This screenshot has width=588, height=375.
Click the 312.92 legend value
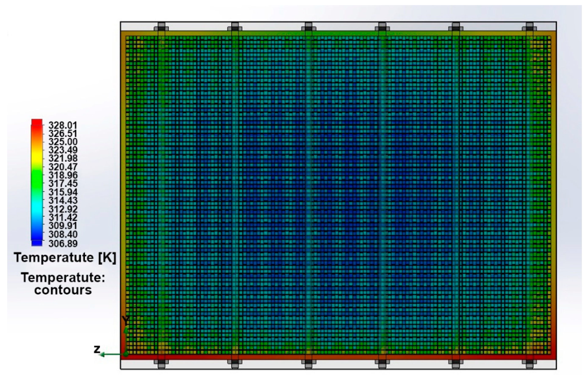(63, 209)
